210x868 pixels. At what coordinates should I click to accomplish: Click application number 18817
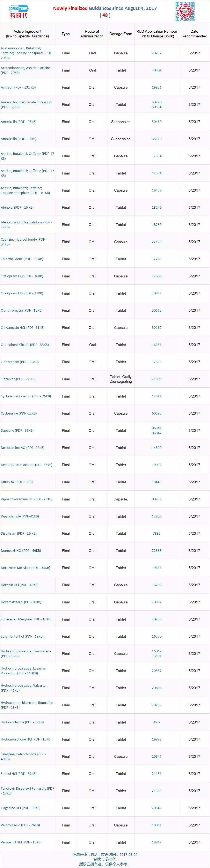(156, 842)
